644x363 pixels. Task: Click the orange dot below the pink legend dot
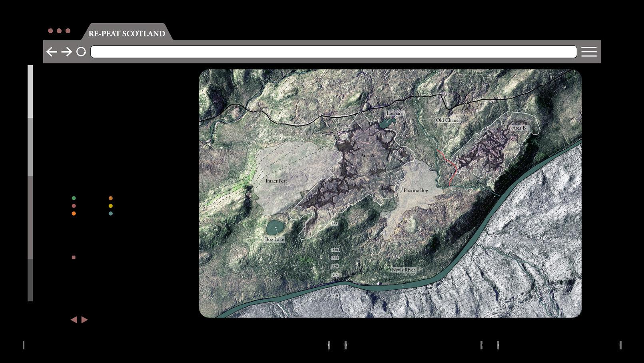[74, 213]
